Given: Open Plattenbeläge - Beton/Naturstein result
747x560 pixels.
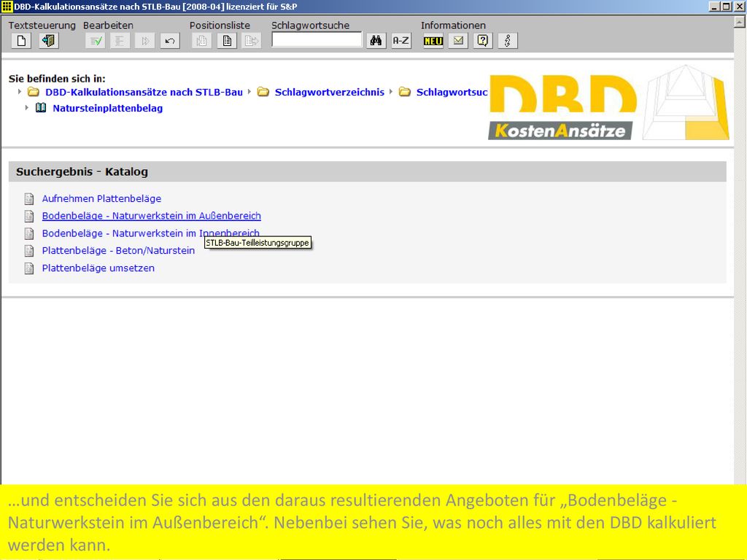Looking at the screenshot, I should 118,251.
